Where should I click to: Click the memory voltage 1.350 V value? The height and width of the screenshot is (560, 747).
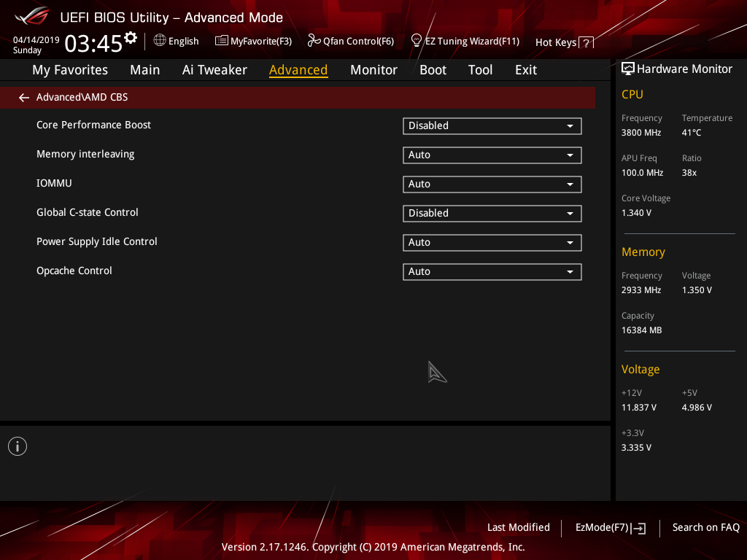click(x=697, y=290)
